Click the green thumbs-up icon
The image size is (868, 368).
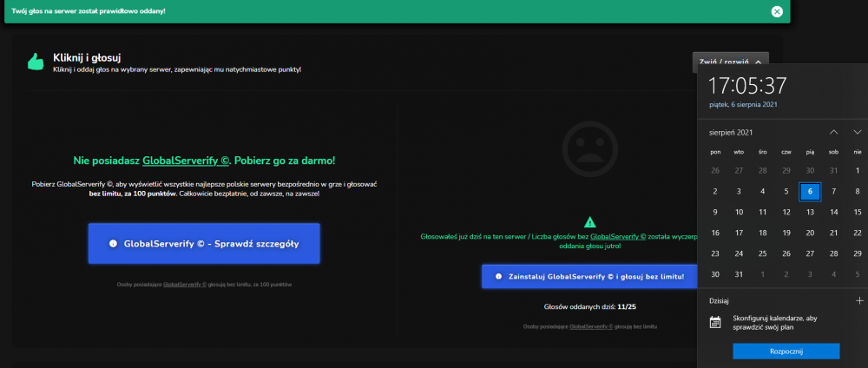(x=36, y=62)
